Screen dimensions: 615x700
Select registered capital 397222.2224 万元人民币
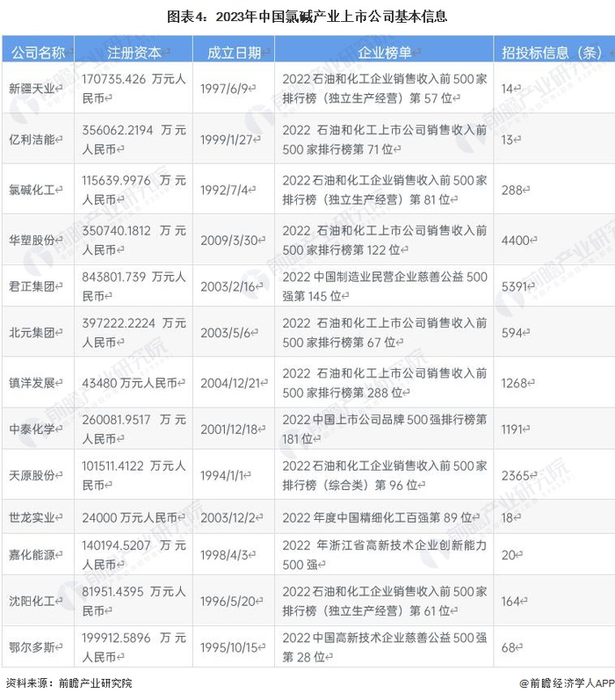(x=134, y=333)
